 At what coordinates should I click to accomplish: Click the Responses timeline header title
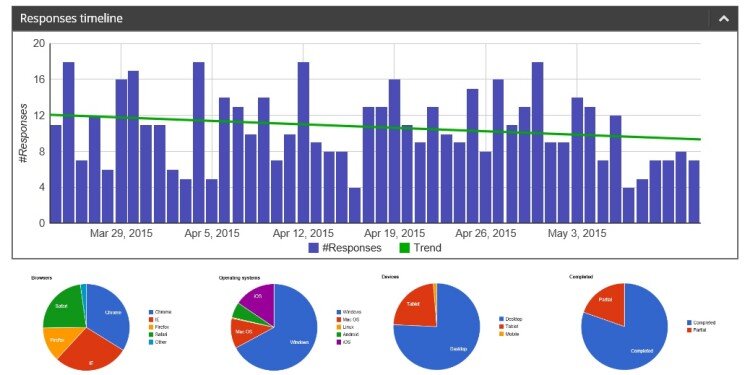tap(71, 19)
